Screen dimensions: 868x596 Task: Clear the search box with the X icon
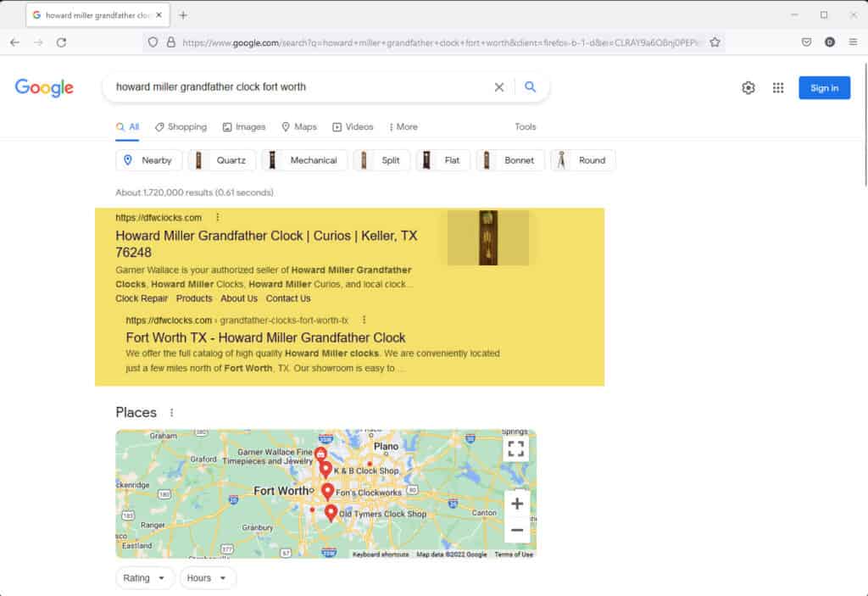point(498,87)
